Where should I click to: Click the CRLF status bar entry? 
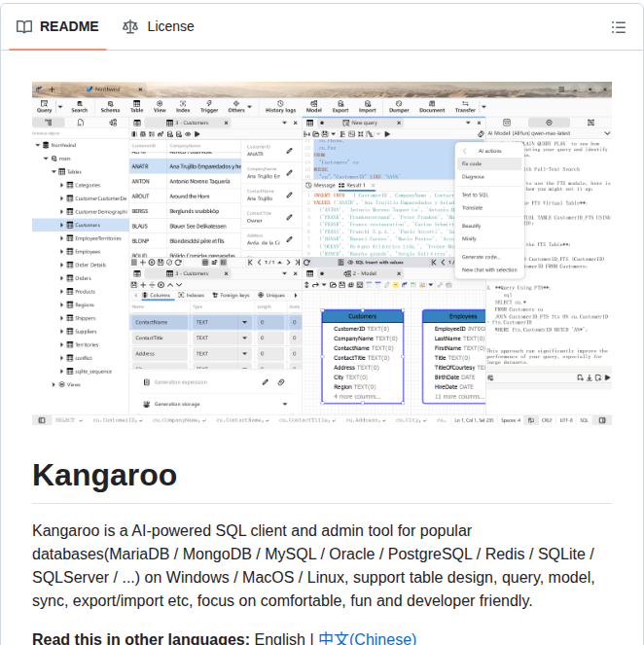pyautogui.click(x=547, y=420)
